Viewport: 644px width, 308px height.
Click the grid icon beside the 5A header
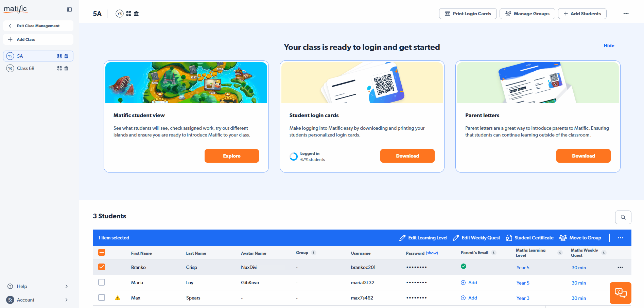(129, 14)
